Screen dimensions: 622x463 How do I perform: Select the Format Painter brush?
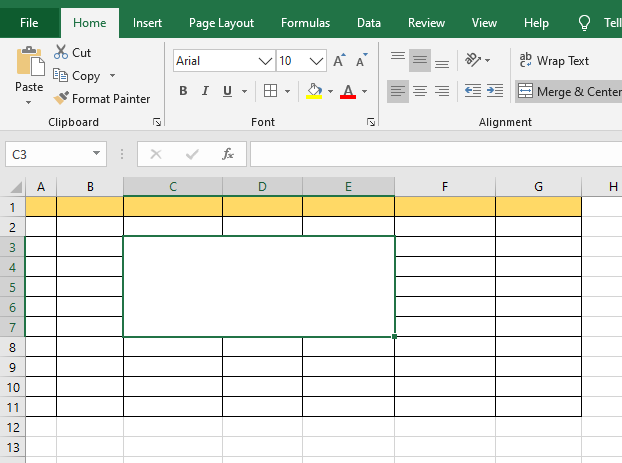[62, 99]
